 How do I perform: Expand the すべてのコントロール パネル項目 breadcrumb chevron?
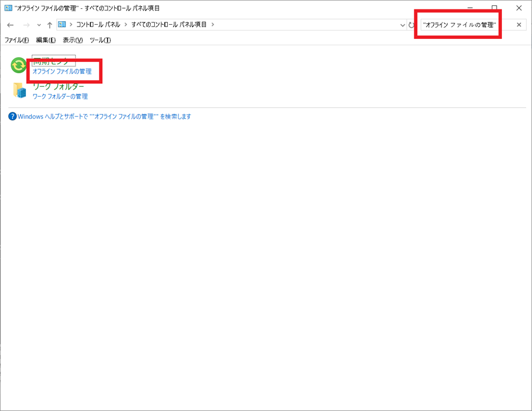(216, 25)
